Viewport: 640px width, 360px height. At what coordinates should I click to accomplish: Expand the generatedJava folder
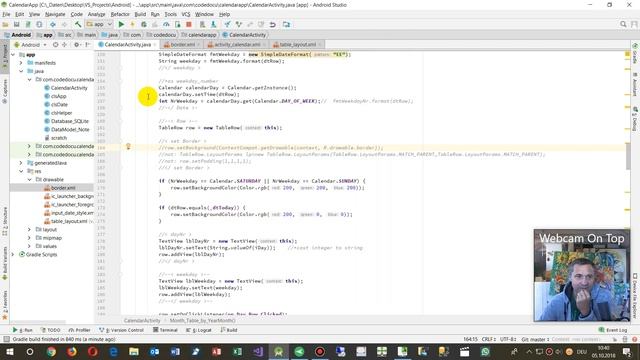[21, 163]
